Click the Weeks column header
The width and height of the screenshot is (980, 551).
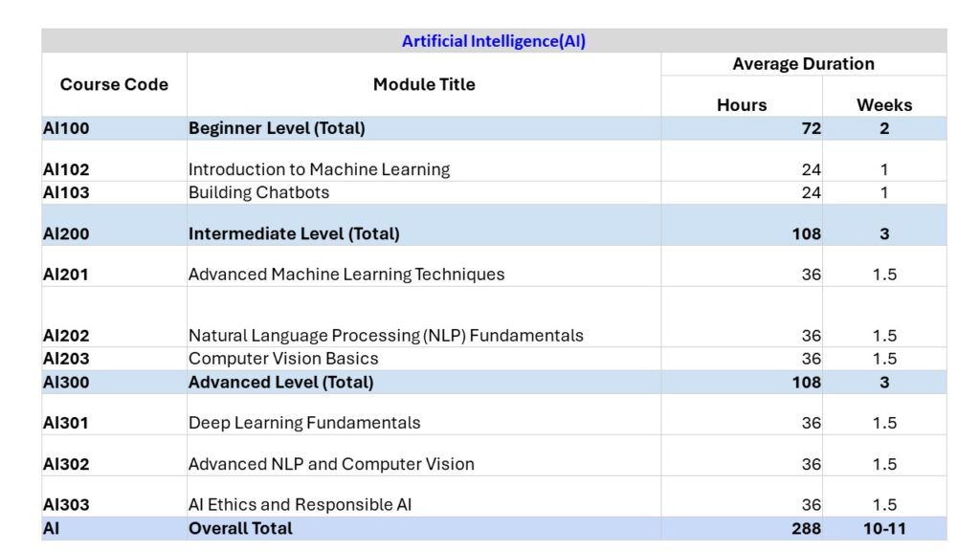[x=883, y=105]
